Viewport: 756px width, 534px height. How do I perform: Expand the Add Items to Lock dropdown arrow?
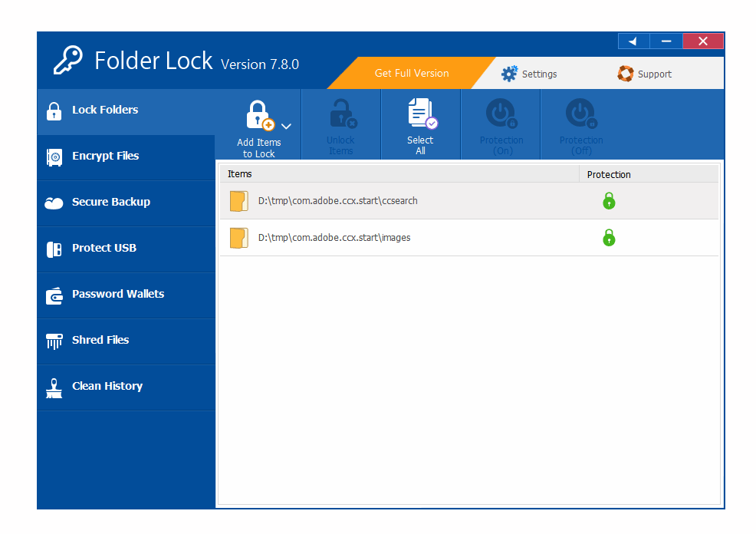point(287,127)
